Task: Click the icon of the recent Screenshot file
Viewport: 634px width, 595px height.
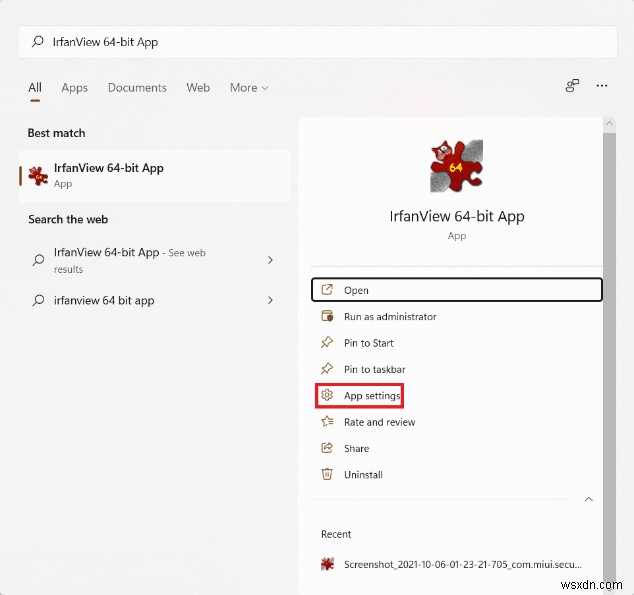Action: (327, 564)
